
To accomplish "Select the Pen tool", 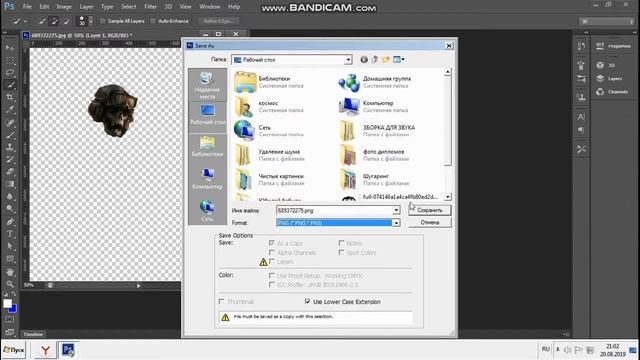I will pyautogui.click(x=10, y=222).
